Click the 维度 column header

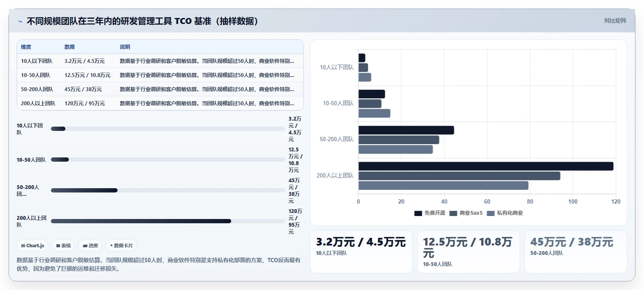(26, 47)
